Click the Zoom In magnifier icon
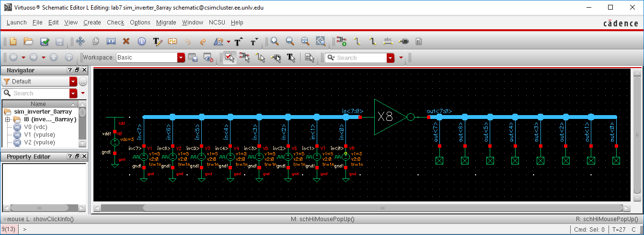644x235 pixels. [275, 42]
